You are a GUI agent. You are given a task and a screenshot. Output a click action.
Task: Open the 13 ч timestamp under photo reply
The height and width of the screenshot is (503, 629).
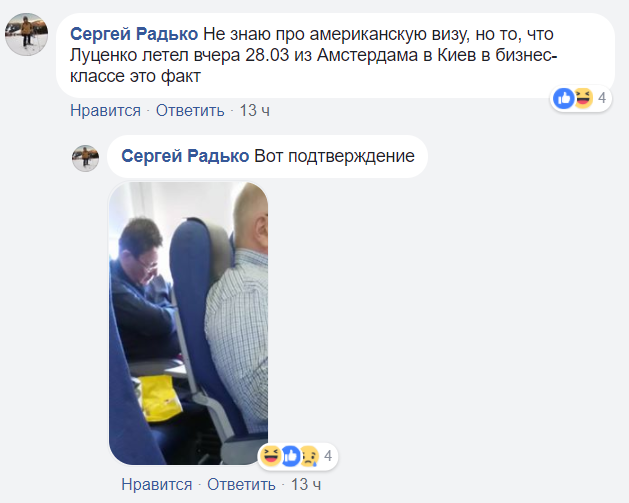point(306,485)
